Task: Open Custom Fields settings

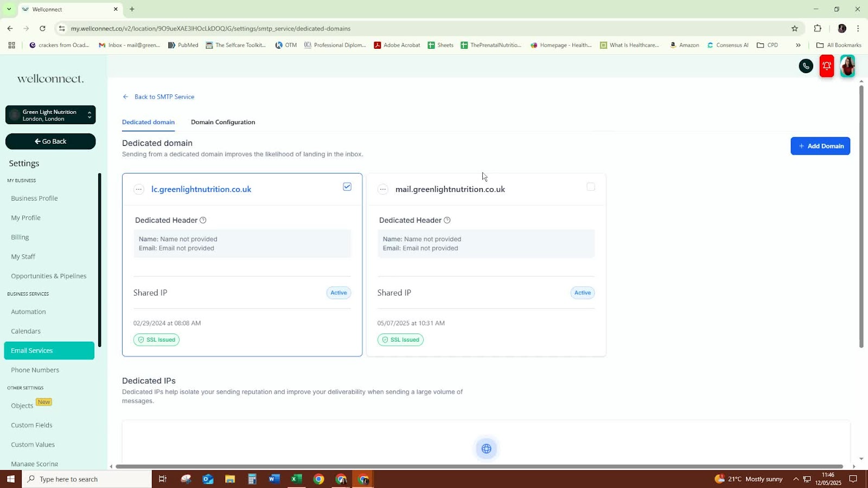Action: 32,425
